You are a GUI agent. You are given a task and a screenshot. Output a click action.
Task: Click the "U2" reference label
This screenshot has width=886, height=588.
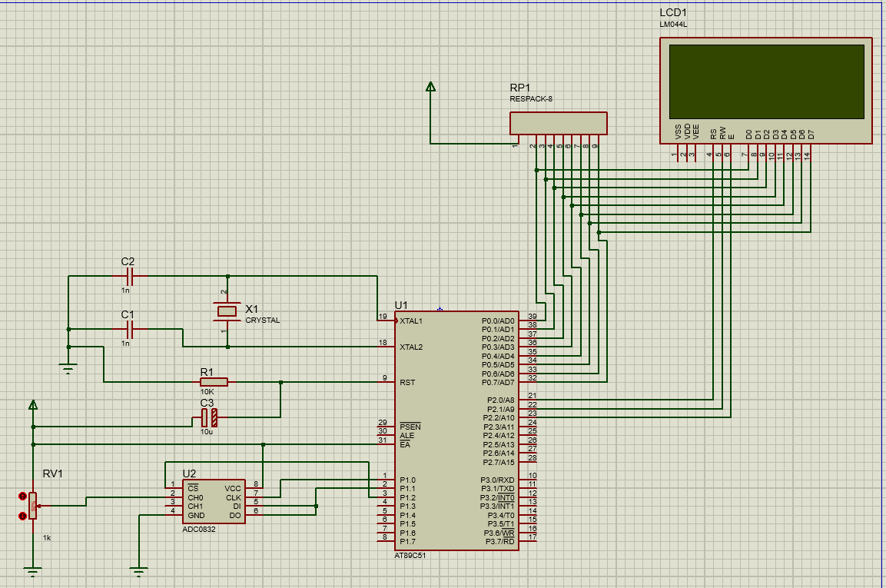[189, 473]
